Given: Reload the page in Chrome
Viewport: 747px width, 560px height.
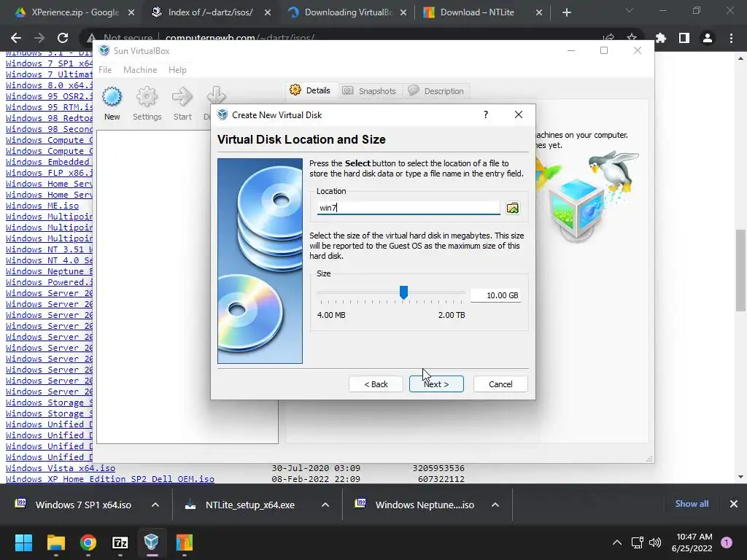Looking at the screenshot, I should coord(63,38).
